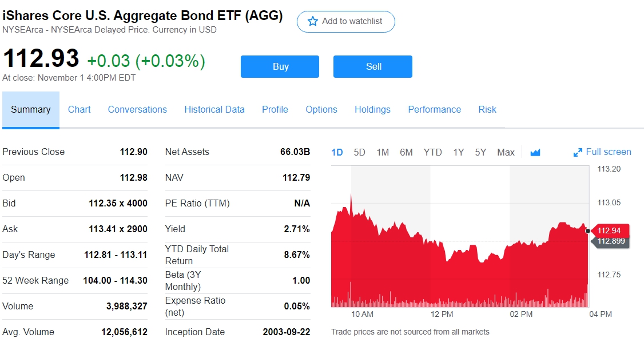Click the Full screen link text
644x342 pixels.
click(x=609, y=152)
